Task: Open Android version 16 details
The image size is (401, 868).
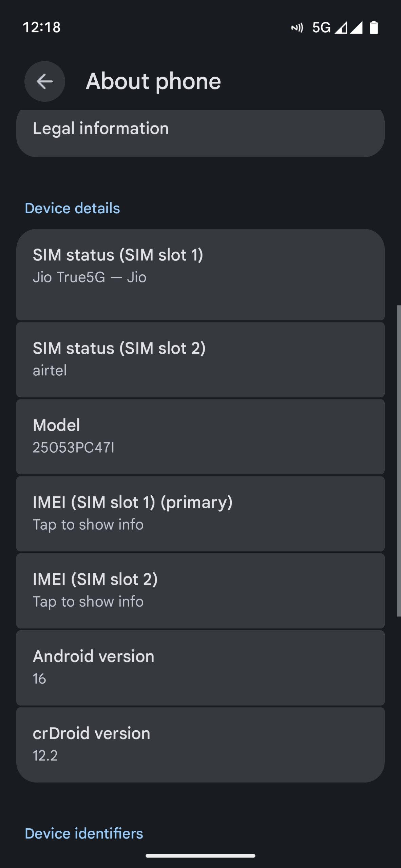Action: (x=200, y=668)
